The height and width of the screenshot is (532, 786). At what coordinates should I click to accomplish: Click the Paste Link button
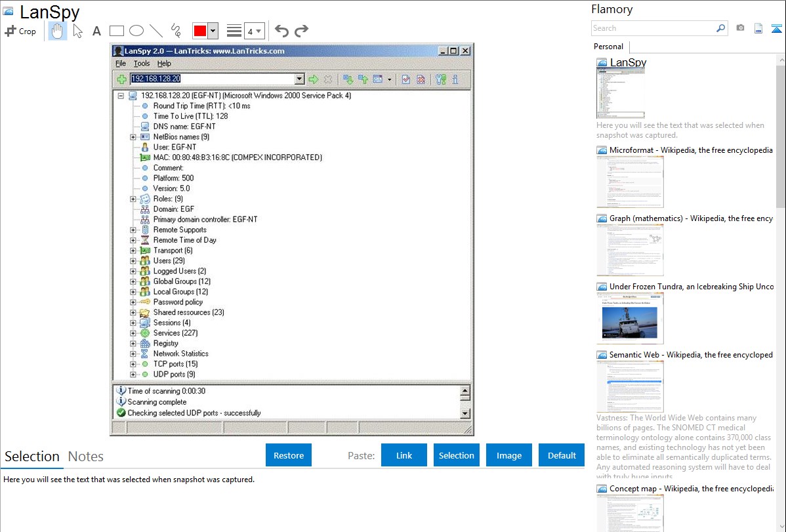point(404,455)
